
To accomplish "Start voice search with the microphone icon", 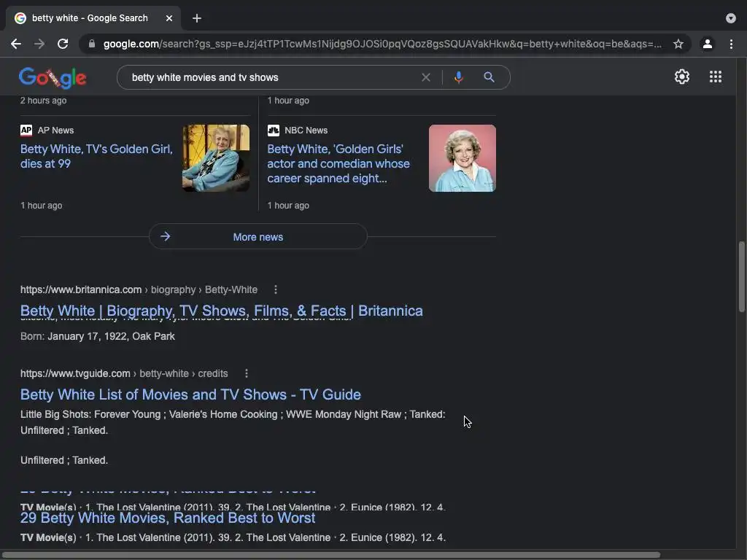I will [458, 77].
